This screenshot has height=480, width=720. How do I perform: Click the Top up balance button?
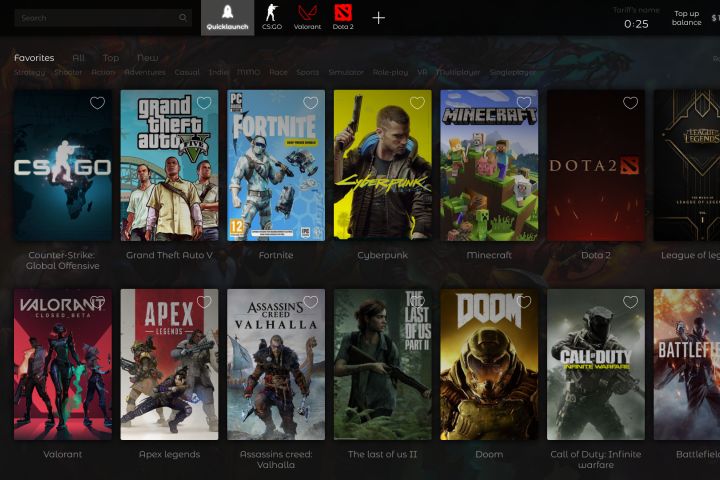point(686,18)
